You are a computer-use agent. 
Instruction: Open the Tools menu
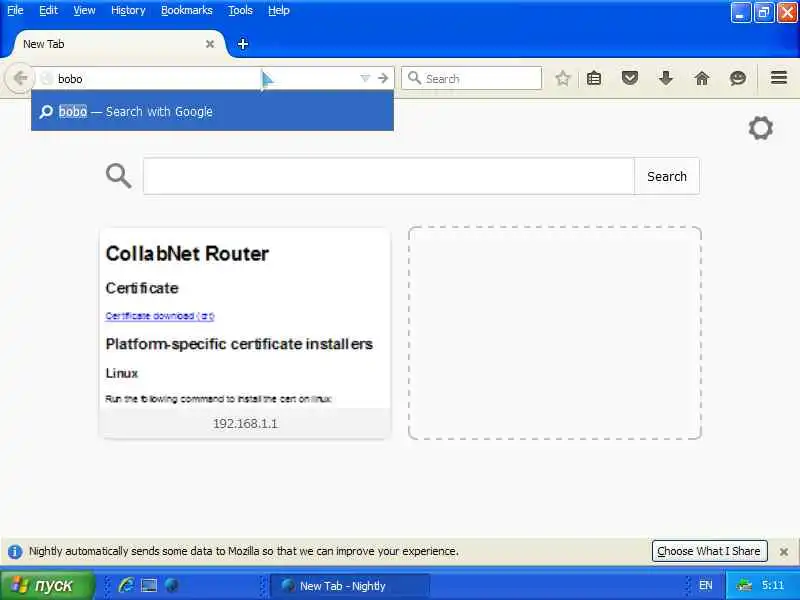[240, 10]
